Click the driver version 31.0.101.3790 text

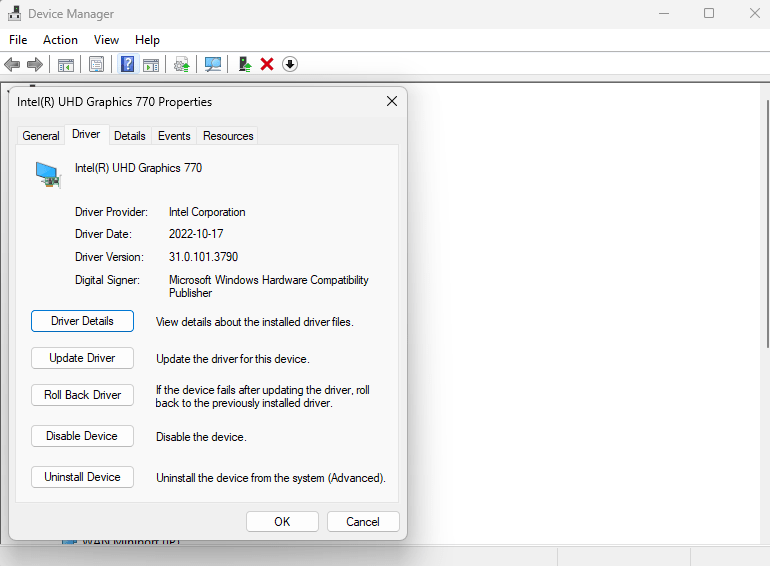point(203,257)
